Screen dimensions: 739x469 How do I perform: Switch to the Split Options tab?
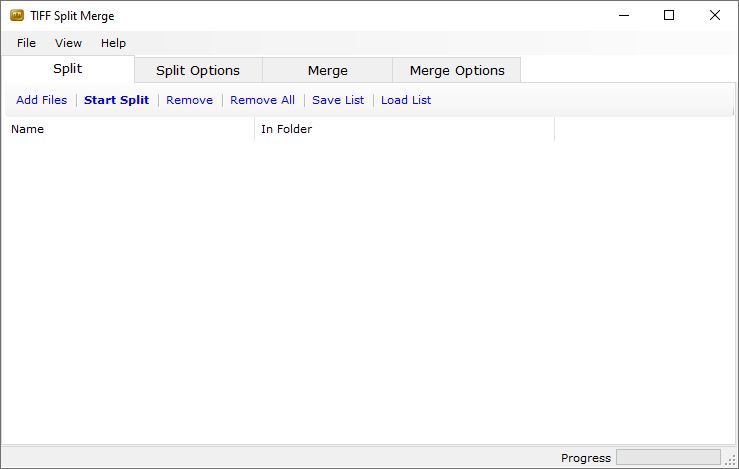click(x=198, y=70)
